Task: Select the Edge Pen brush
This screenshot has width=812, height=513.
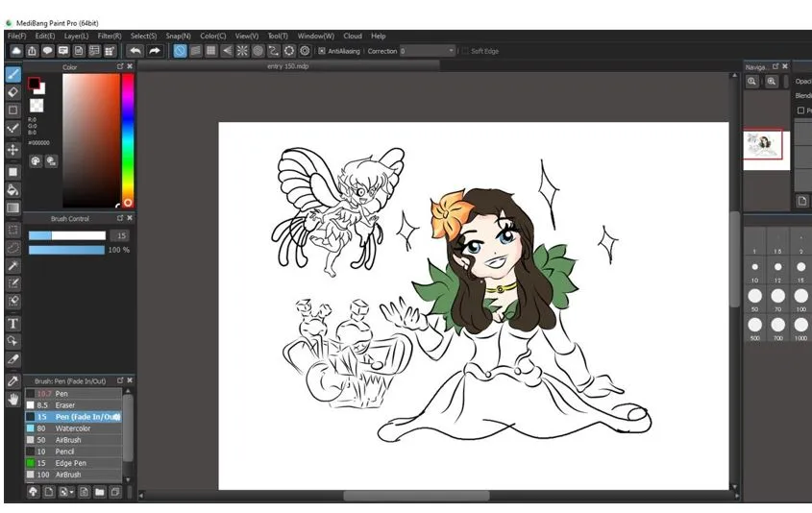Action: [x=74, y=463]
